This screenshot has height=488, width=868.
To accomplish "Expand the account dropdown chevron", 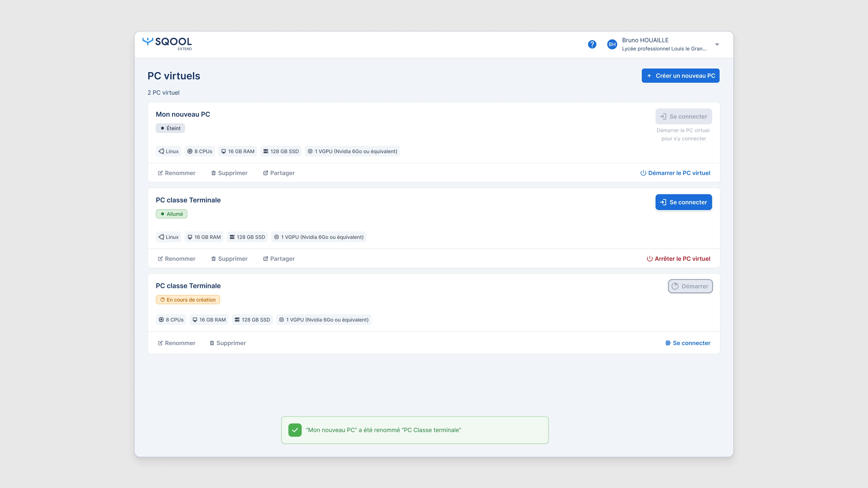I will pos(717,44).
